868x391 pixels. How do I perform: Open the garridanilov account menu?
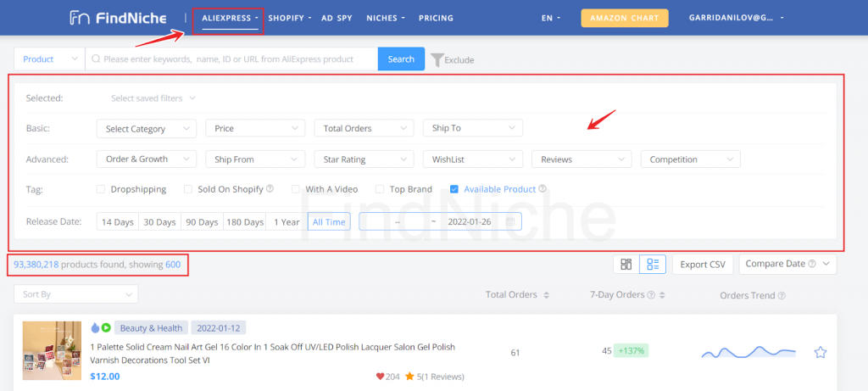click(737, 18)
